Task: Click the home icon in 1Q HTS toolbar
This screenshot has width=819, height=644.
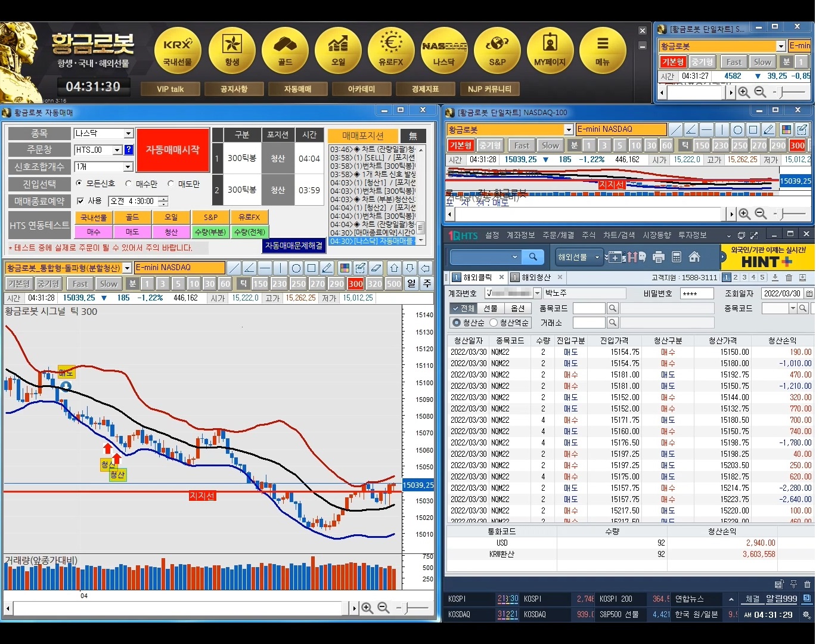Action: click(694, 257)
